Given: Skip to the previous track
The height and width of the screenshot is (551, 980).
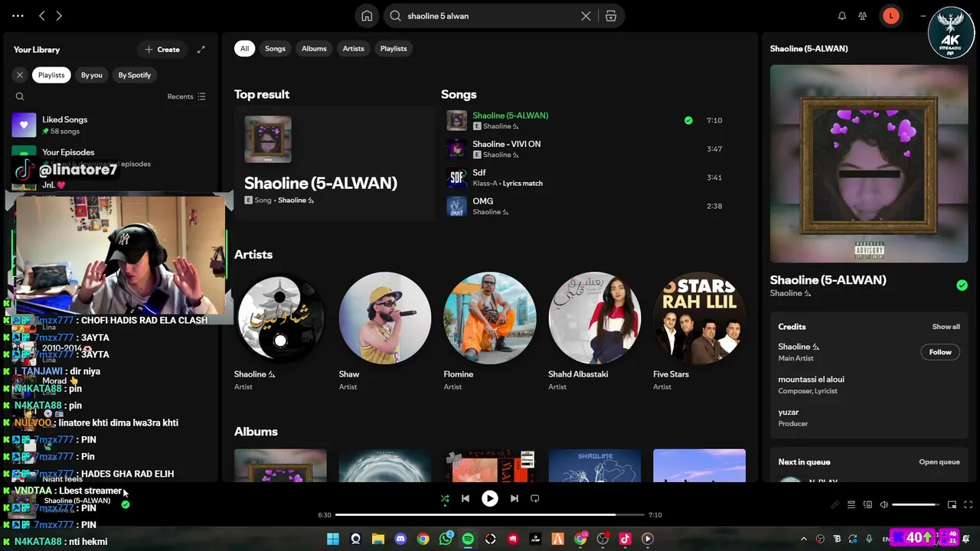Looking at the screenshot, I should click(465, 499).
